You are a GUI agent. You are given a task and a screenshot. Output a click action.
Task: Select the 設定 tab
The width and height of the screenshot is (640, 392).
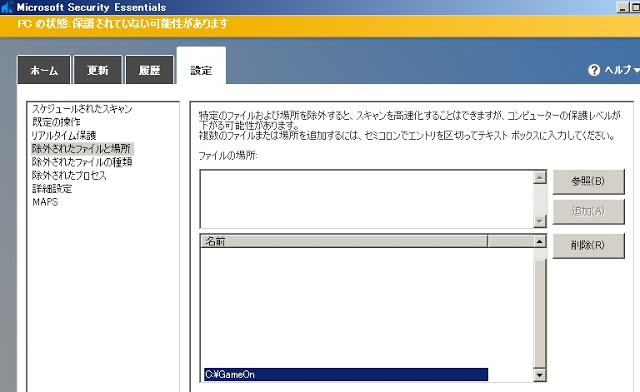coord(201,66)
